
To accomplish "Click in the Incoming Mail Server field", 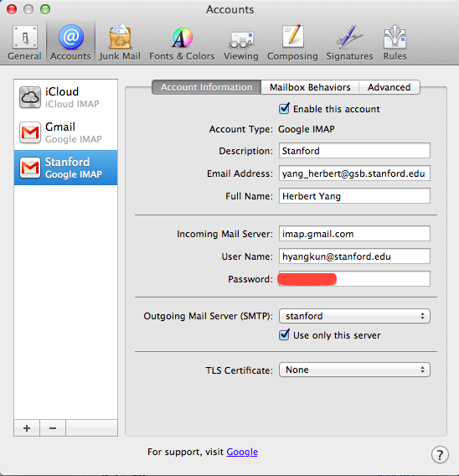I will [x=354, y=234].
